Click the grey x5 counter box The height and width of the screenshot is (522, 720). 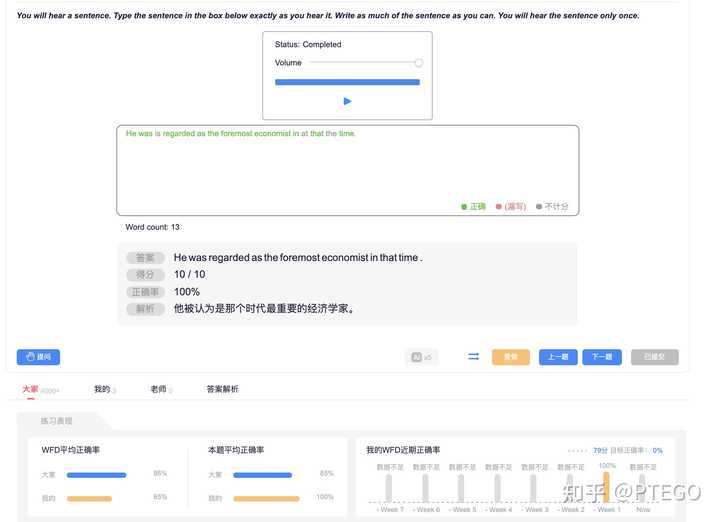pyautogui.click(x=421, y=357)
